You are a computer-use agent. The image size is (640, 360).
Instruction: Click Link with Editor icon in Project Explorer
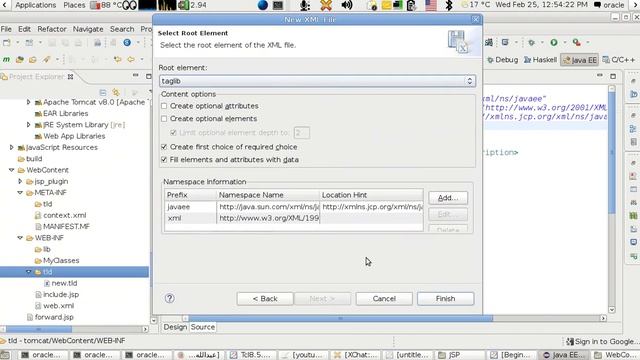(116, 92)
